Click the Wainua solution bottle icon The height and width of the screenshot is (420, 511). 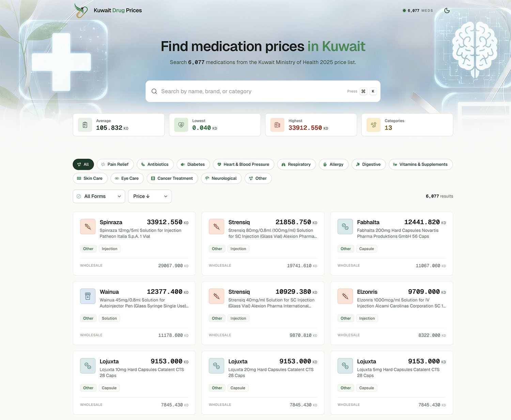point(88,296)
